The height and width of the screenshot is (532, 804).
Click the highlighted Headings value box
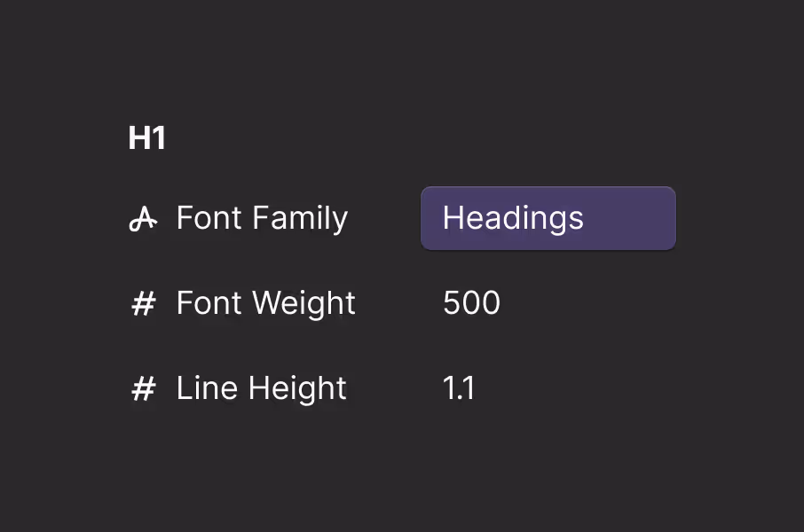(548, 218)
